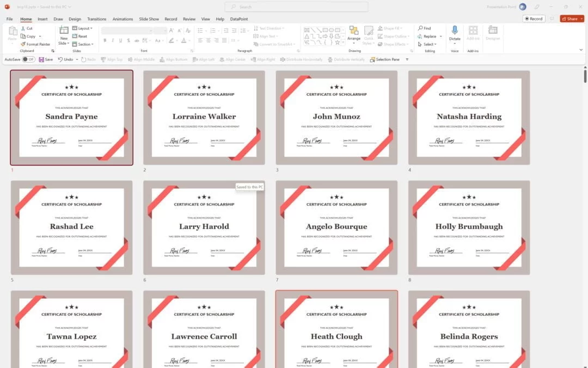Clear all formatting

188,31
